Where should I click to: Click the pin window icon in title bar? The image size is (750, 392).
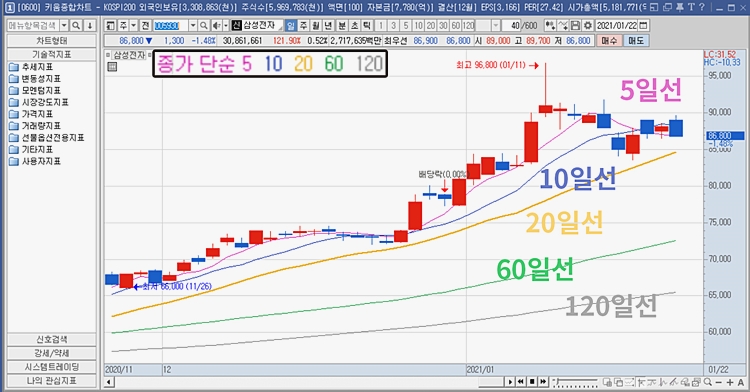[680, 7]
